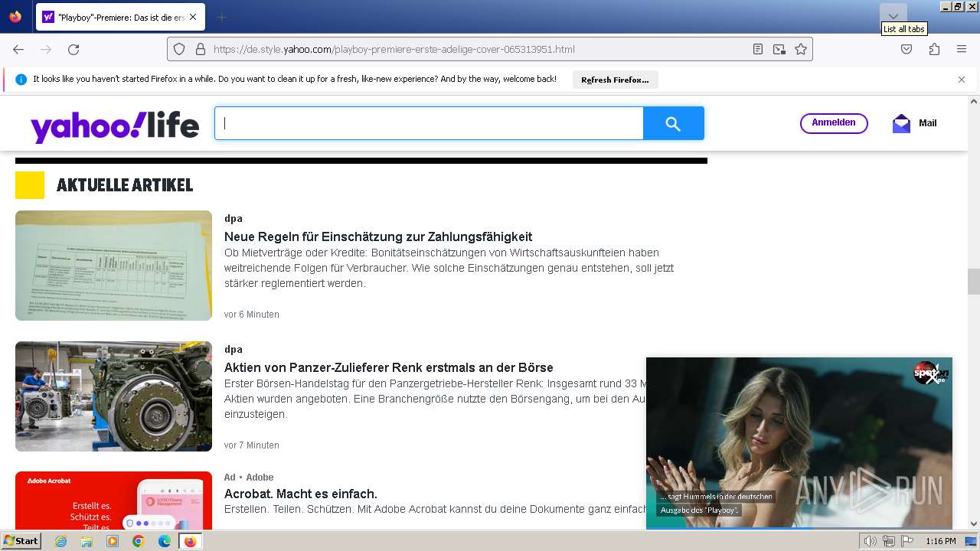Click the vor 7 Minuten timestamp
This screenshot has width=980, height=551.
point(252,445)
